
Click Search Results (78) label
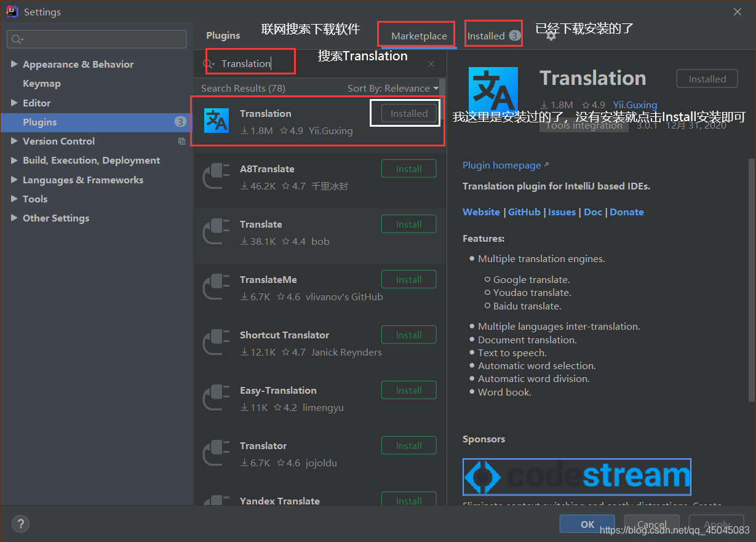(x=243, y=89)
